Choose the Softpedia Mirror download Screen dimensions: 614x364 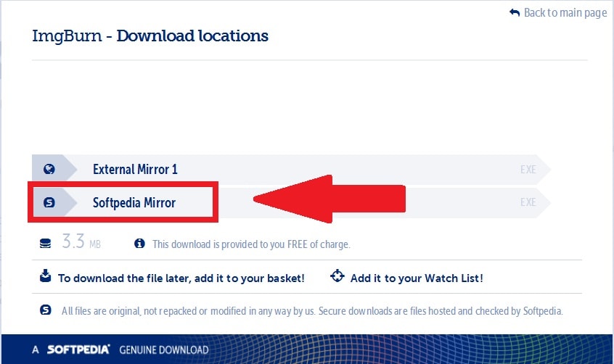pos(291,202)
